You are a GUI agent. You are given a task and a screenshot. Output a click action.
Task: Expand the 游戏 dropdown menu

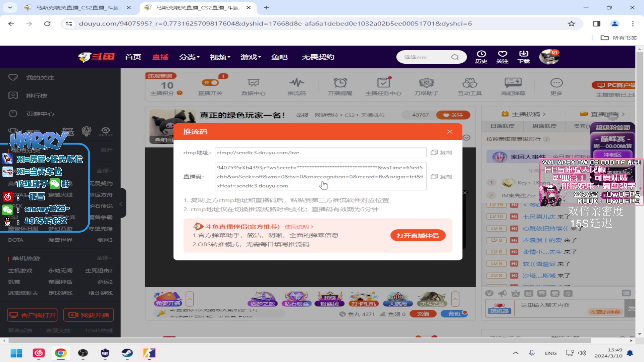251,57
